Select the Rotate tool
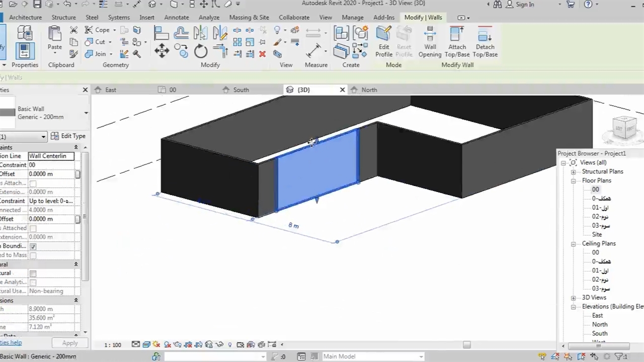This screenshot has width=644, height=362. (201, 51)
